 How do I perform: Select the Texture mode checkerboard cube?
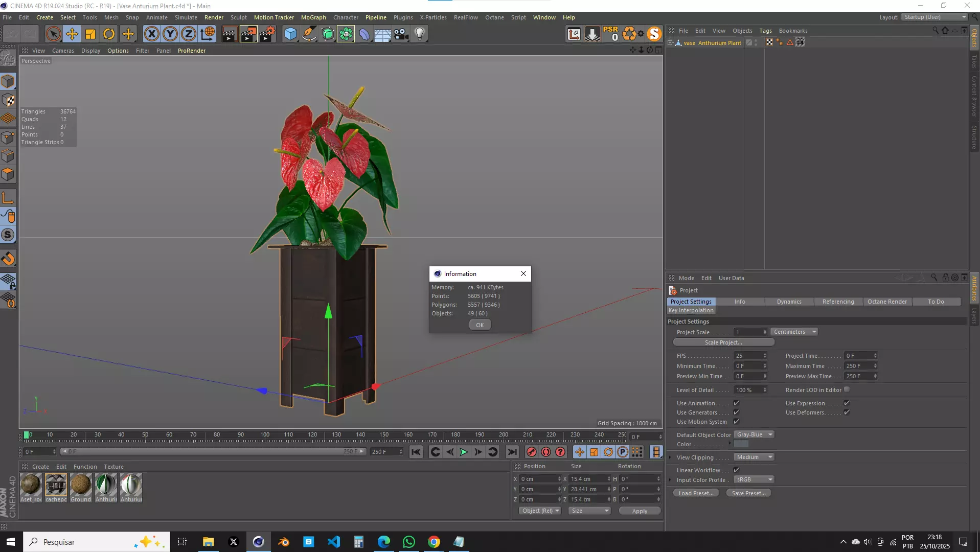tap(8, 100)
